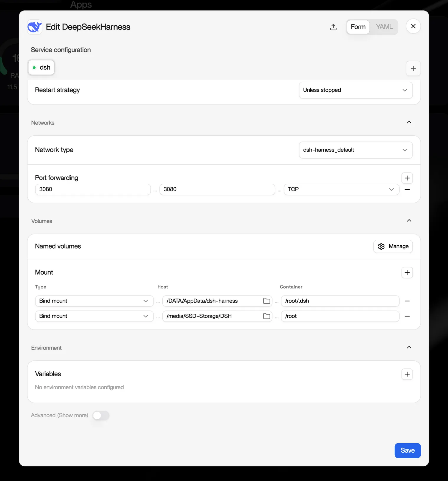Click the DeepSeekHarness whale app icon
The height and width of the screenshot is (481, 448).
(x=34, y=27)
